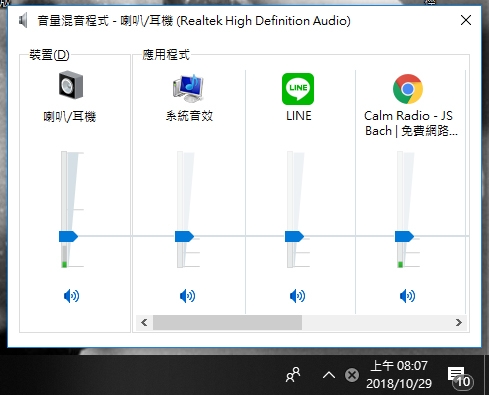Click the 系統音效 volume slider handle
This screenshot has height=395, width=489.
pos(184,236)
